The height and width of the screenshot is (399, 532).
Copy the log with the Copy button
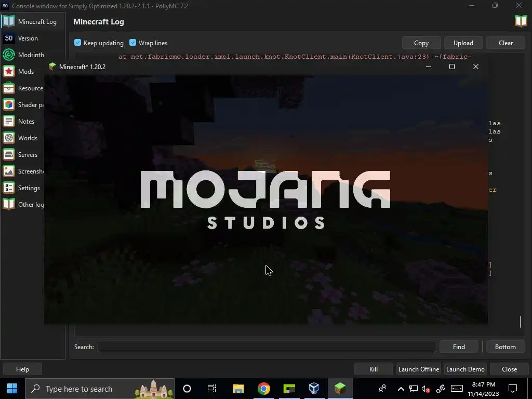pos(421,43)
